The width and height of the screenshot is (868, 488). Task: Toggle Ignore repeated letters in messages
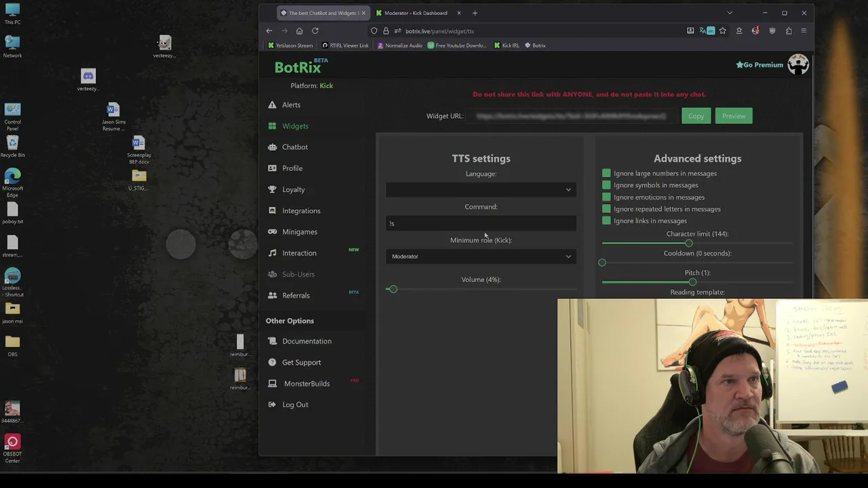(x=606, y=209)
